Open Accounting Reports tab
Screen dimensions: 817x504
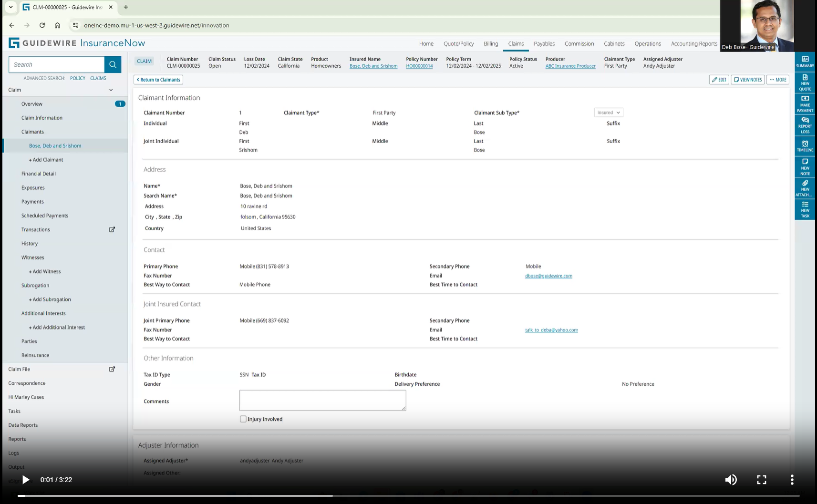pos(694,43)
